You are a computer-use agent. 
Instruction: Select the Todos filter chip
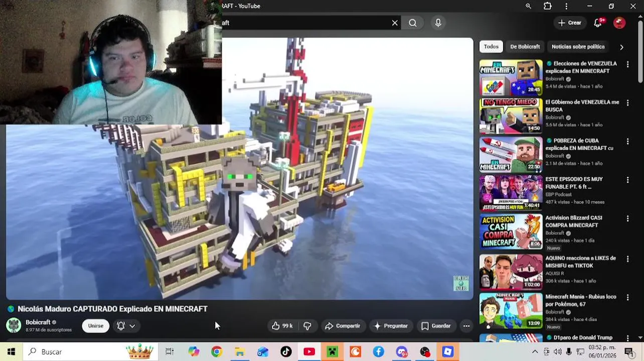pos(491,47)
